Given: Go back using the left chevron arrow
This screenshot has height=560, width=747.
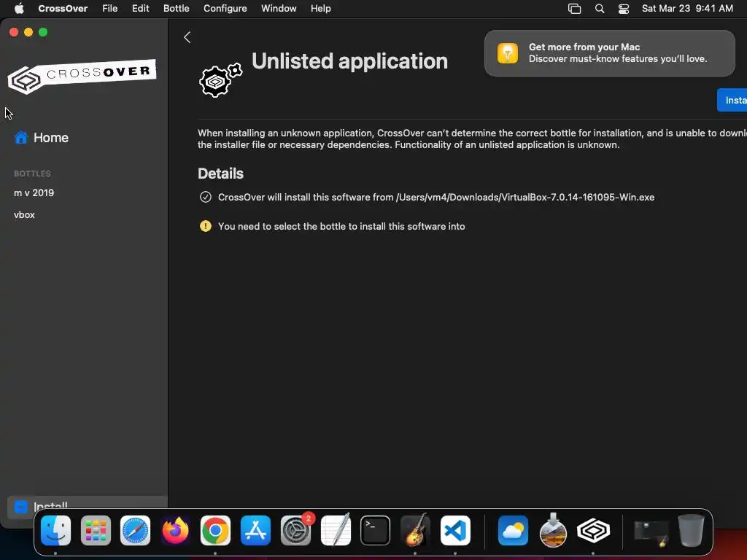Looking at the screenshot, I should click(187, 38).
